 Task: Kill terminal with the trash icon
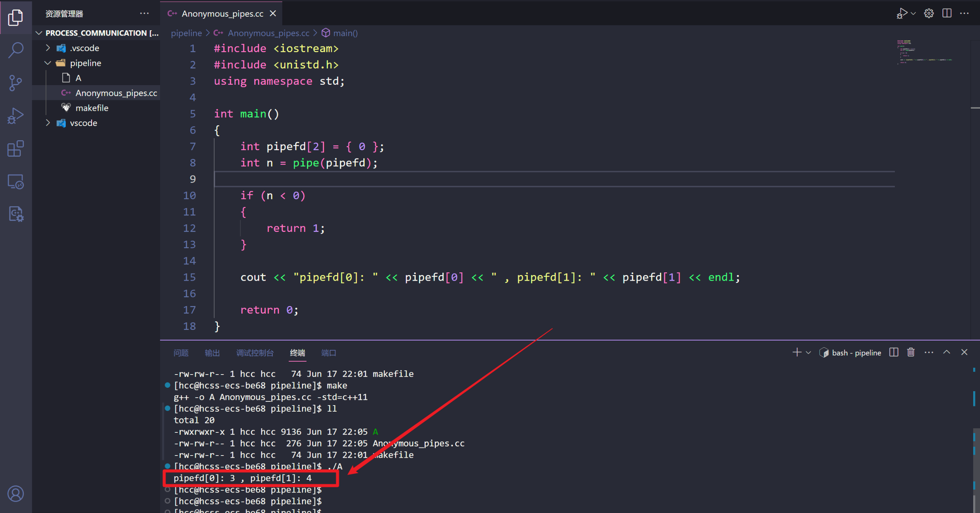[911, 353]
